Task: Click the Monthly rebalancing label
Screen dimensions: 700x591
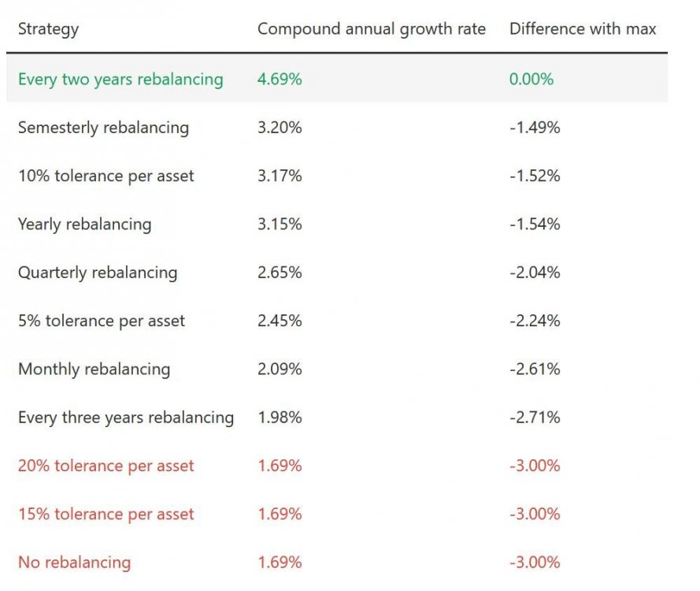Action: pos(94,369)
